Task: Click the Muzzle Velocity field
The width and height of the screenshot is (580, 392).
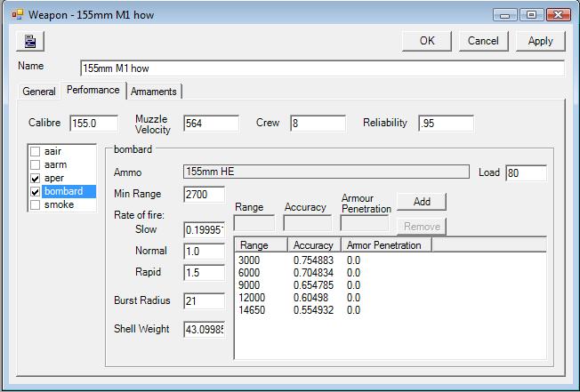Action: [211, 123]
